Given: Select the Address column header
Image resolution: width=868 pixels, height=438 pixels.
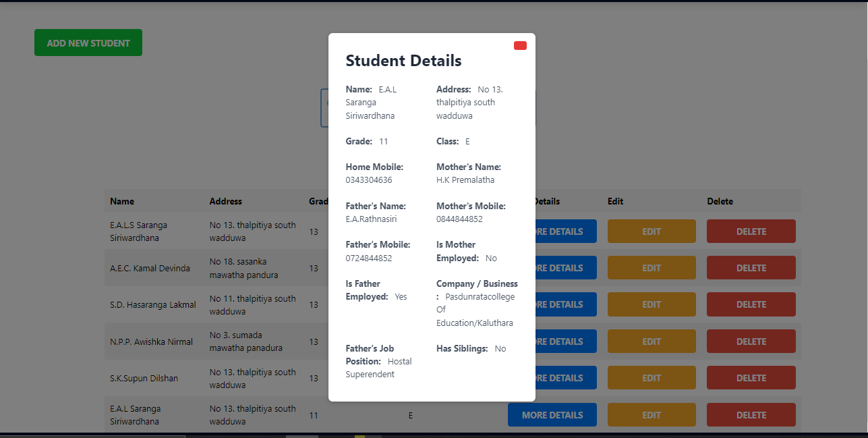Looking at the screenshot, I should tap(225, 201).
